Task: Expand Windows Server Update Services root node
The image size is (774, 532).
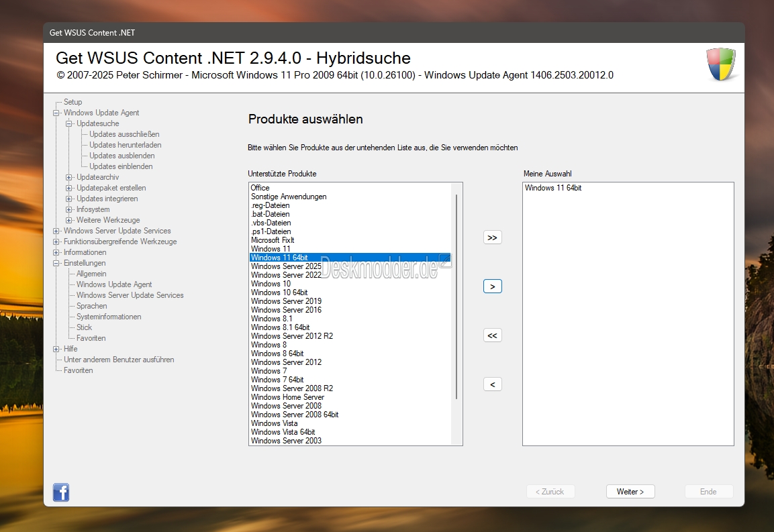Action: [56, 231]
